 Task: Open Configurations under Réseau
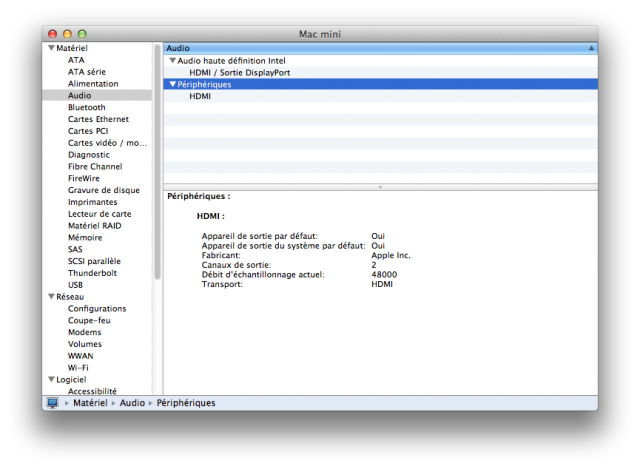97,309
